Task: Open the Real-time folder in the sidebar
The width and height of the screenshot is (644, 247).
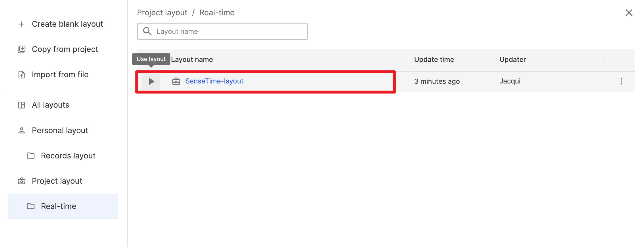Action: 58,206
